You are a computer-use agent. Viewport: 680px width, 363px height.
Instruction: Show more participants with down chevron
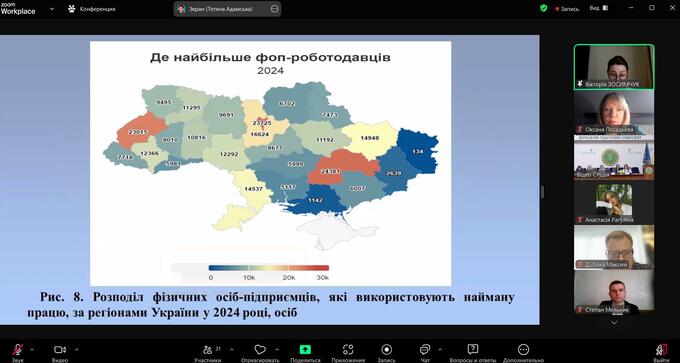(614, 323)
